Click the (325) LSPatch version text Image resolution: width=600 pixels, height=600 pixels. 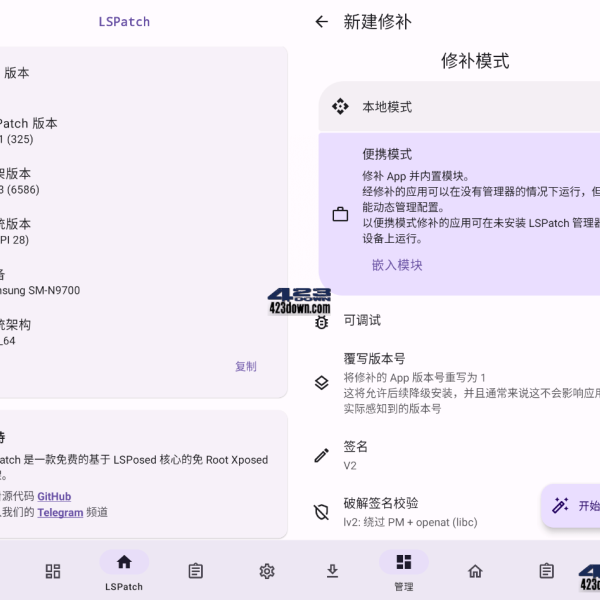(20, 139)
